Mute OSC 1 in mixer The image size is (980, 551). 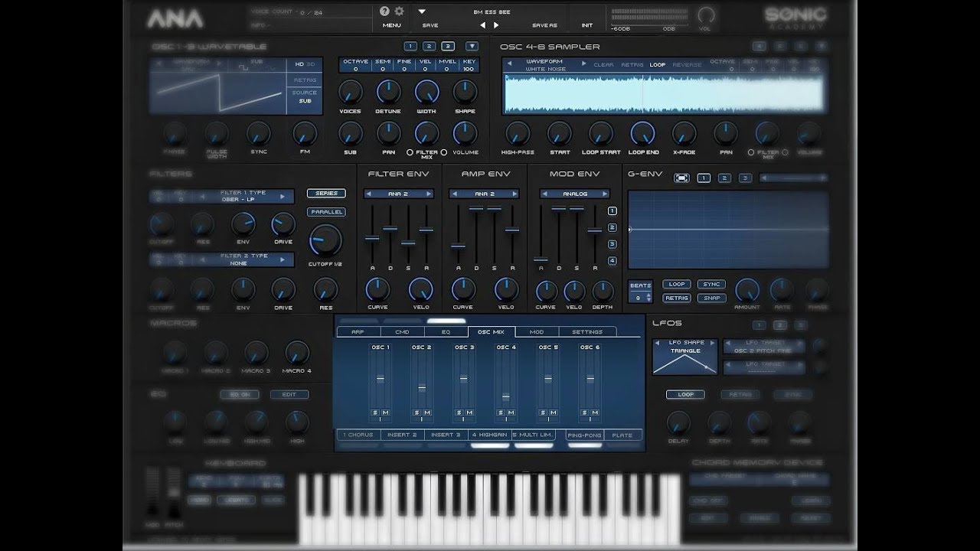(385, 412)
